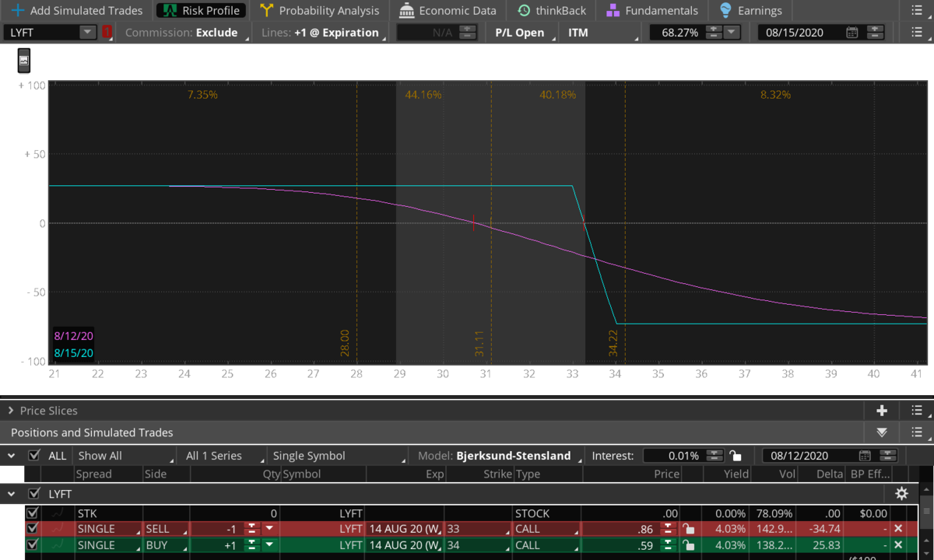Screen dimensions: 934x560
Task: Click the Fundamentals purple blocks icon
Action: [613, 11]
